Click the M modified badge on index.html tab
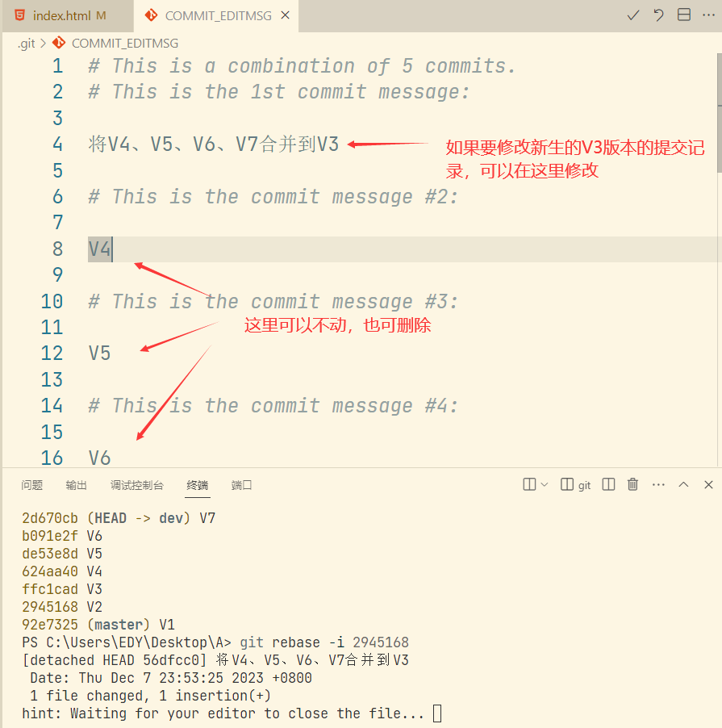The height and width of the screenshot is (728, 722). tap(101, 16)
